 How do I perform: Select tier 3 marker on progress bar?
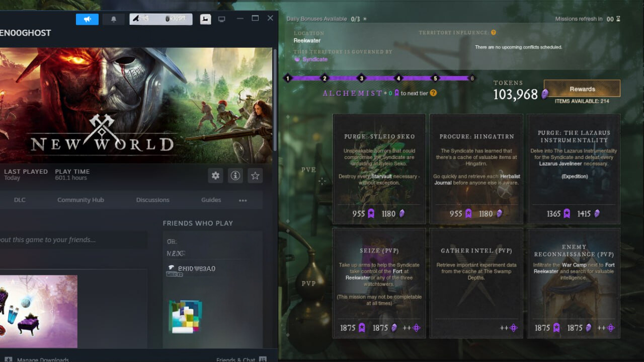click(361, 78)
